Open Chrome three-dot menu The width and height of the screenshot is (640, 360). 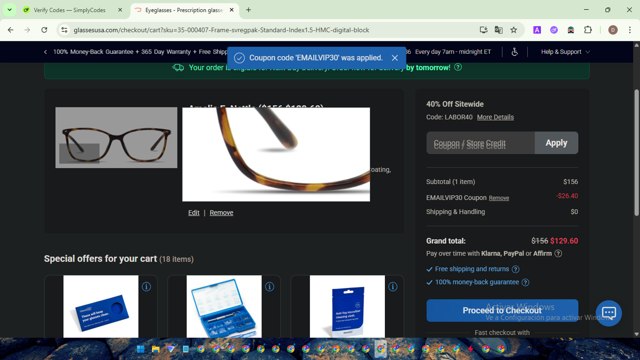630,30
